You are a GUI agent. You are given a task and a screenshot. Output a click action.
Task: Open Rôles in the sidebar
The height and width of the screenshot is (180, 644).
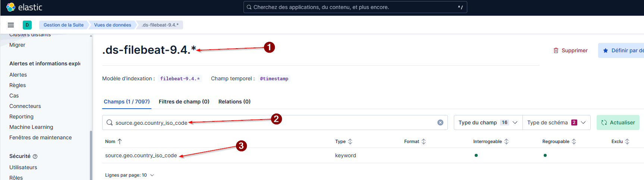pyautogui.click(x=16, y=177)
